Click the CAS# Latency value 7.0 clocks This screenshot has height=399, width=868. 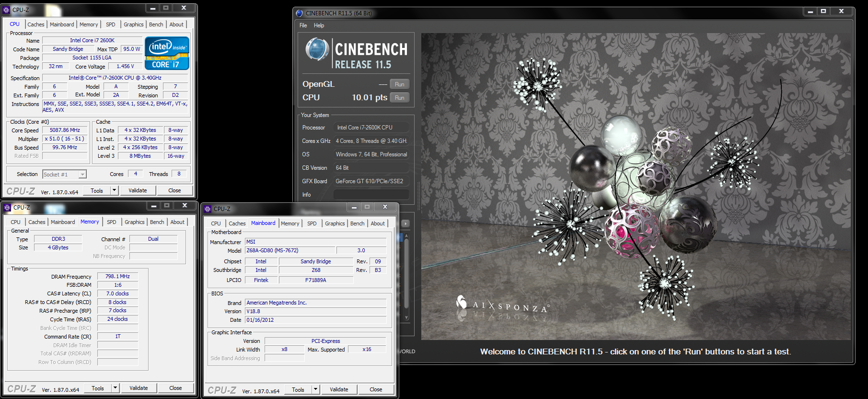pos(118,294)
